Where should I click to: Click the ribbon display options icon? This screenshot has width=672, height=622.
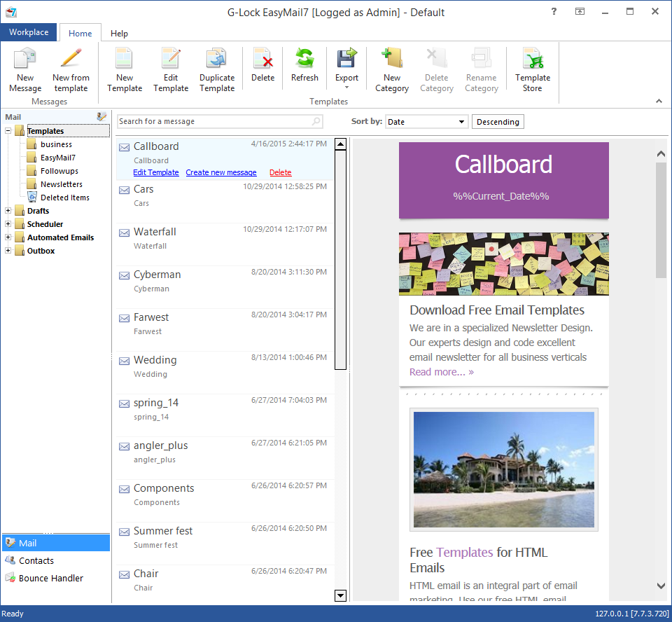pyautogui.click(x=580, y=12)
